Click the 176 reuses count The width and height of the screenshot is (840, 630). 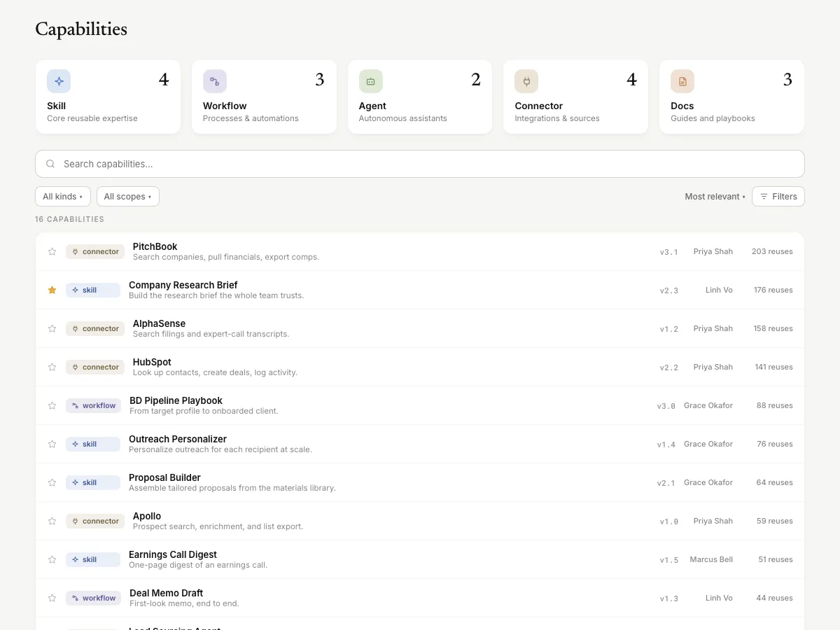(x=773, y=290)
